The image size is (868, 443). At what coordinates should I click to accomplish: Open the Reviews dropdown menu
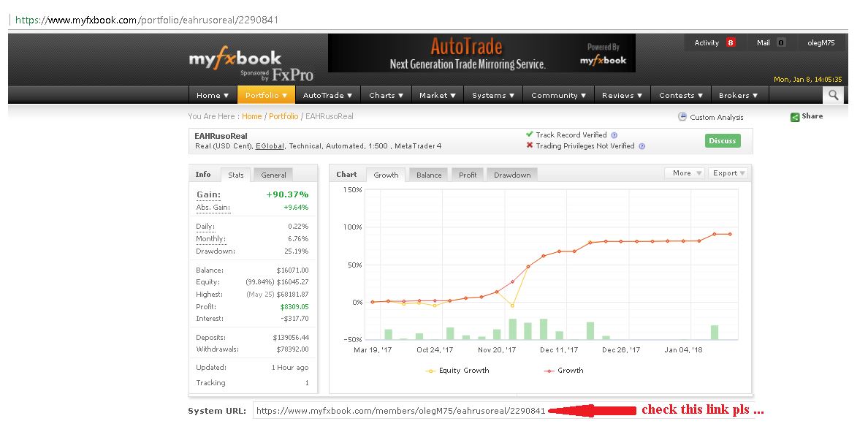[623, 95]
